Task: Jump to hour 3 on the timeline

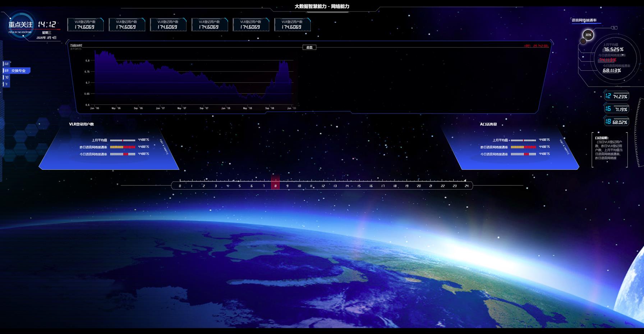Action: coord(216,186)
